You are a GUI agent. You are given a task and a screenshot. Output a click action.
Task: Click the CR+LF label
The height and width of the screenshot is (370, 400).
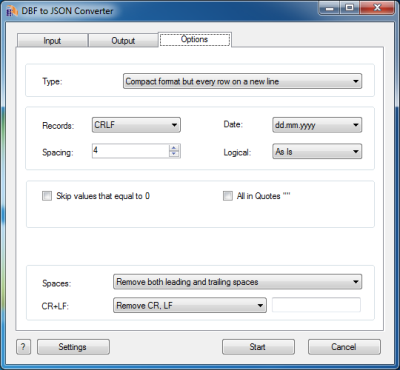[x=55, y=306]
